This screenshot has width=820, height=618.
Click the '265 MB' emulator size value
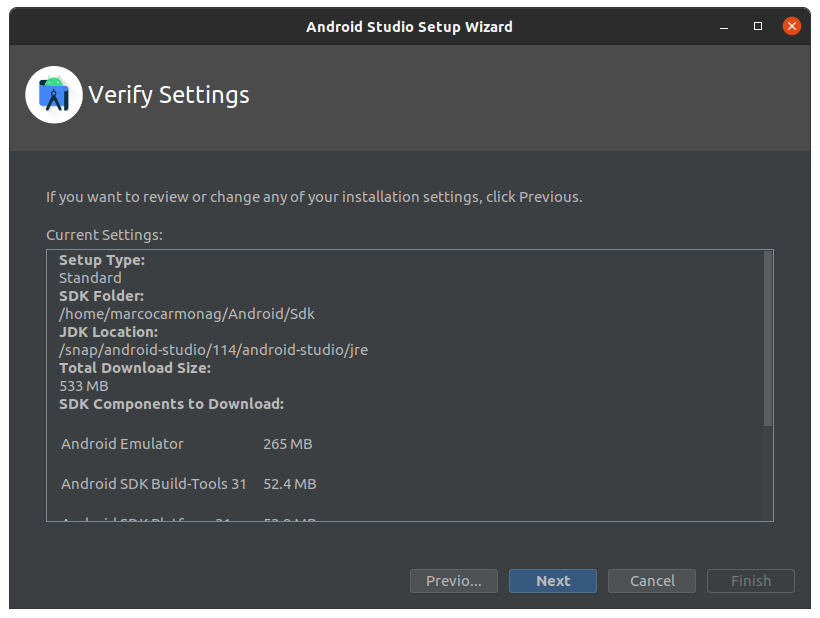click(x=288, y=444)
